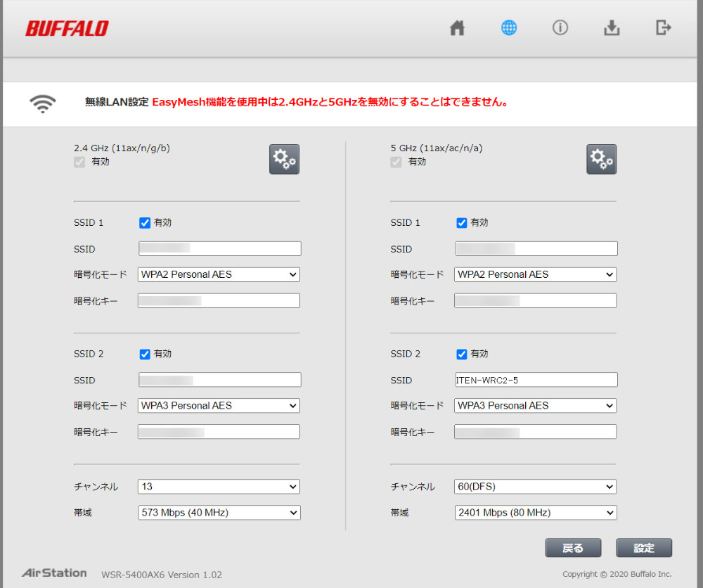Open 2.4 GHz SSID 1 encryption mode dropdown
Image resolution: width=703 pixels, height=588 pixels.
point(219,274)
